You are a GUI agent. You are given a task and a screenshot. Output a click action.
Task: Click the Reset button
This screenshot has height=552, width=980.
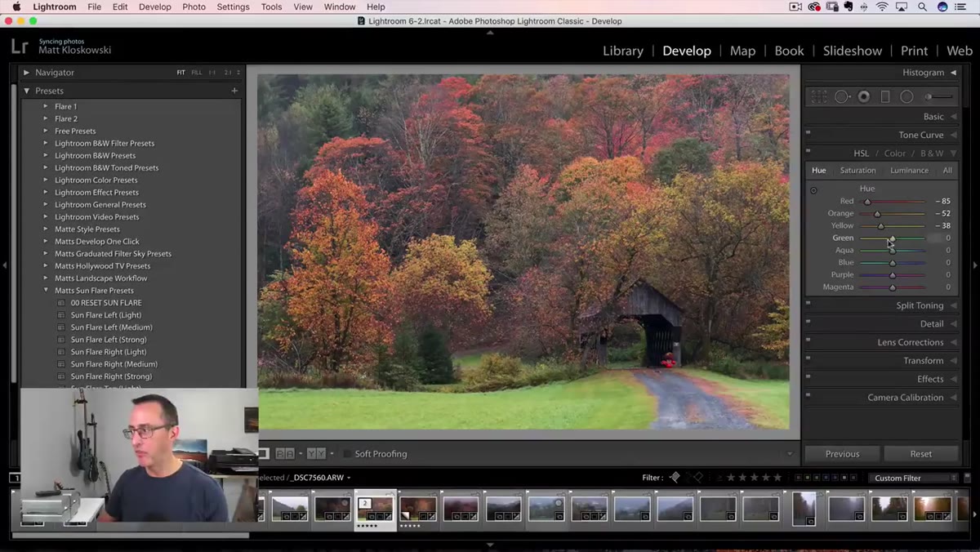921,454
